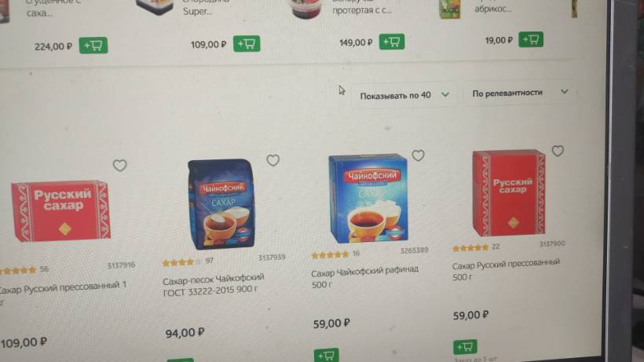This screenshot has width=644, height=362.
Task: Favorite Сахар-песок Чайкофский with heart icon
Action: point(273,160)
